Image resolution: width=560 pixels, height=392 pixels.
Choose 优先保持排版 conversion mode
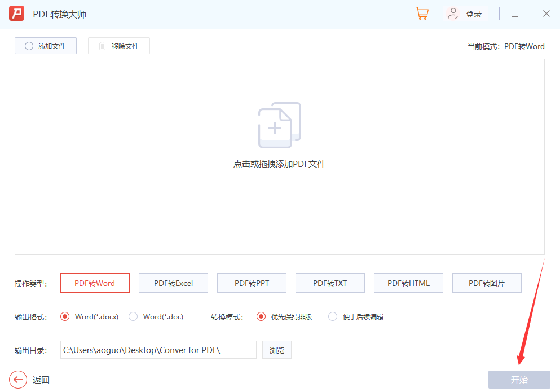[261, 316]
